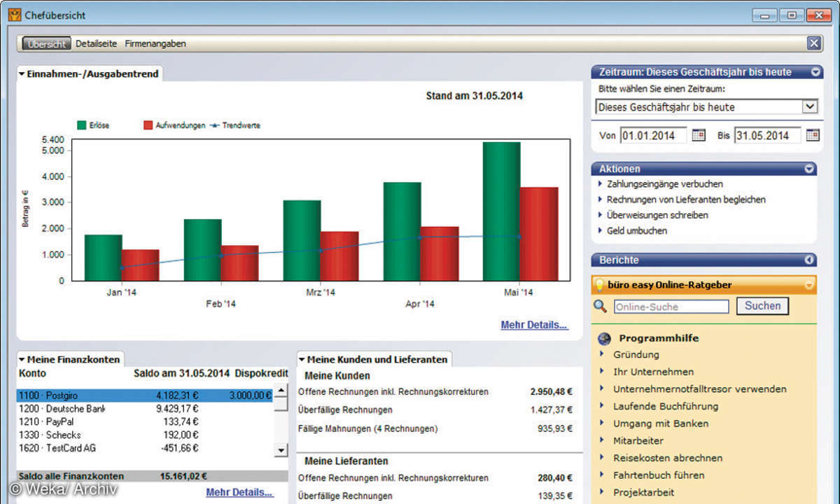The width and height of the screenshot is (840, 504).
Task: Expand the Berichte panel
Action: point(810,260)
